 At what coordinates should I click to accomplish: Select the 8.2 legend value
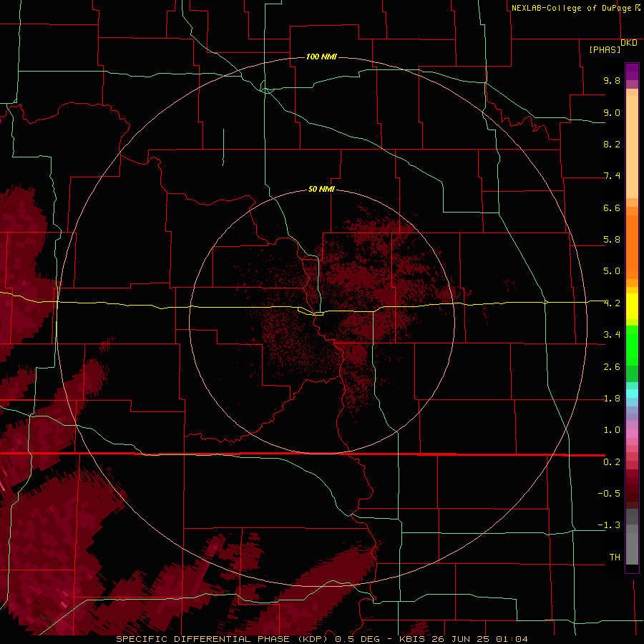(x=612, y=144)
